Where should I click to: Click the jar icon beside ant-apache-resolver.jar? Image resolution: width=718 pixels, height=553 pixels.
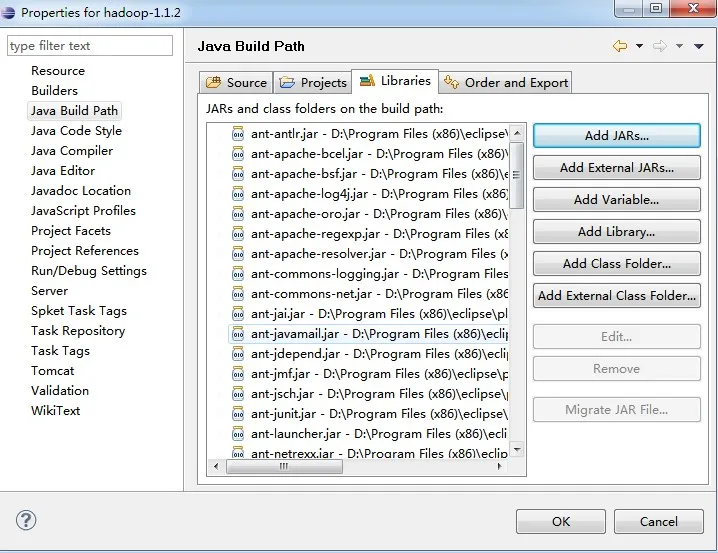pos(238,254)
